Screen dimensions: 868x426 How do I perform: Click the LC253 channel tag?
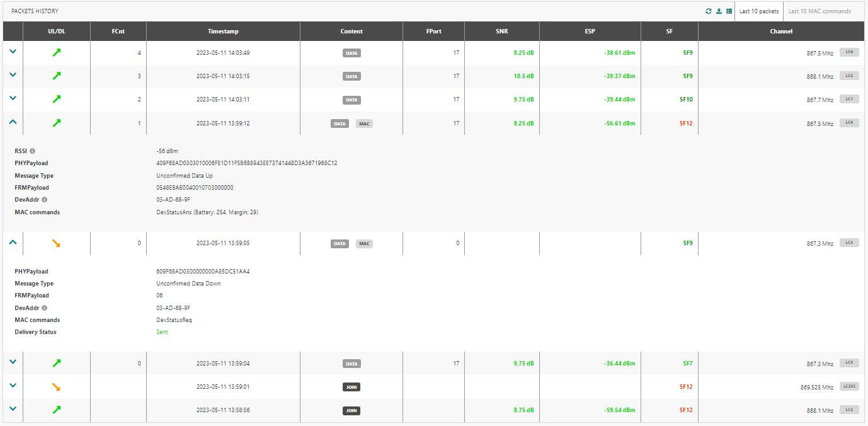coord(849,386)
